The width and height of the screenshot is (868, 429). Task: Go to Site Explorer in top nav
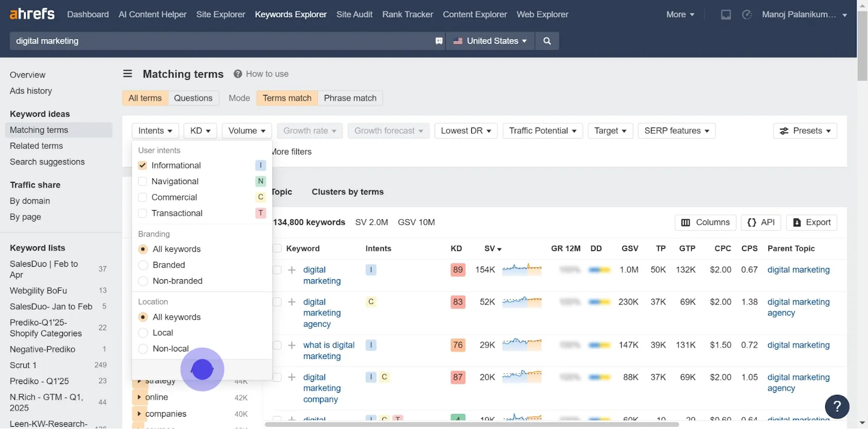coord(221,15)
